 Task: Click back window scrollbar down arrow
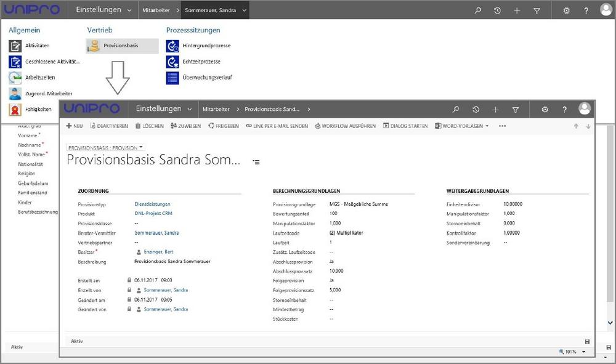point(610,323)
